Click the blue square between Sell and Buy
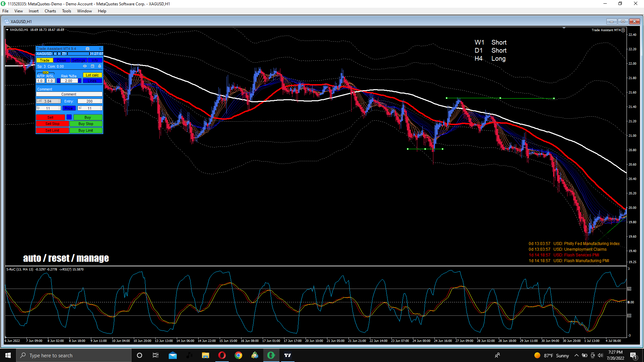 [x=69, y=117]
